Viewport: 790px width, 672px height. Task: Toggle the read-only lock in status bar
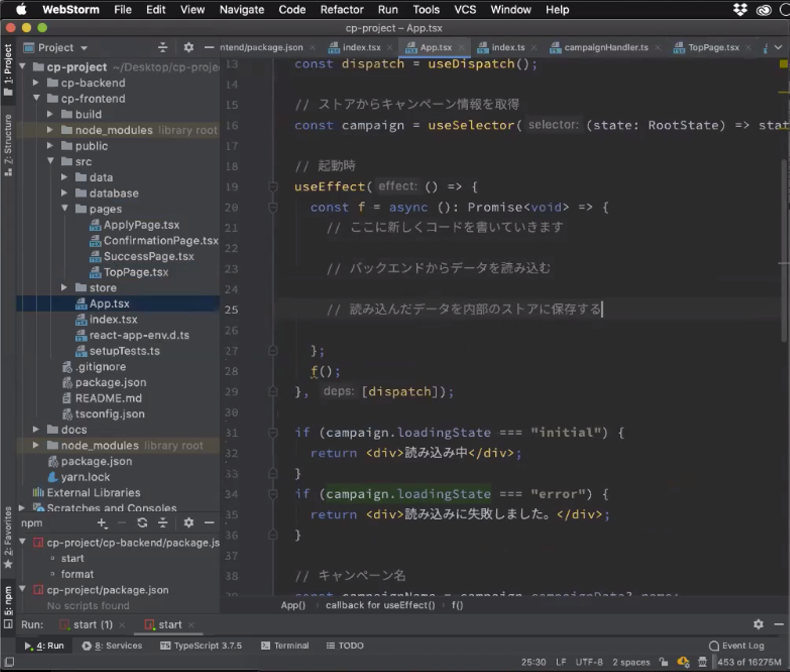[x=664, y=662]
